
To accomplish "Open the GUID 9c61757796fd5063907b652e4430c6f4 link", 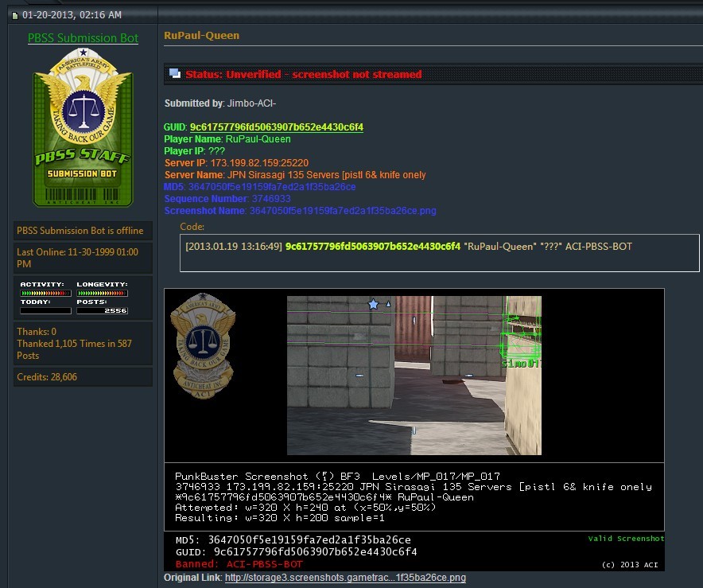I will [x=277, y=127].
